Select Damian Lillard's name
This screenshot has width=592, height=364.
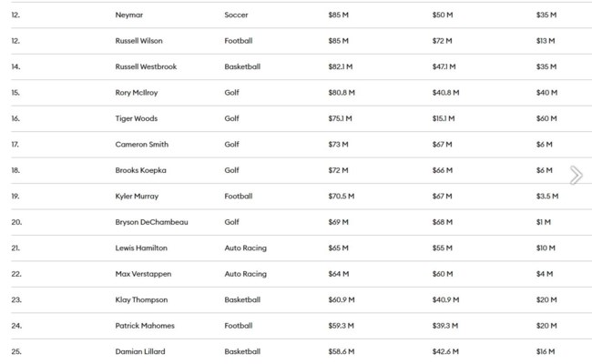[x=140, y=351]
